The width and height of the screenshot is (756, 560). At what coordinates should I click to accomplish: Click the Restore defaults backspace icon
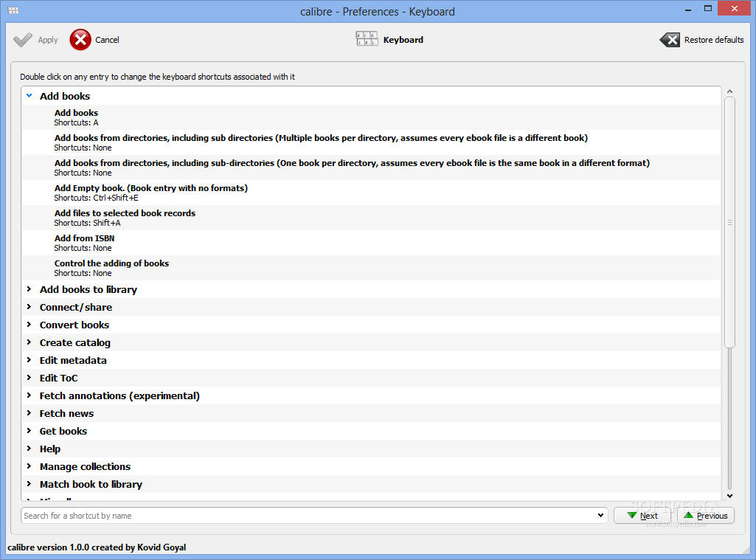(670, 40)
